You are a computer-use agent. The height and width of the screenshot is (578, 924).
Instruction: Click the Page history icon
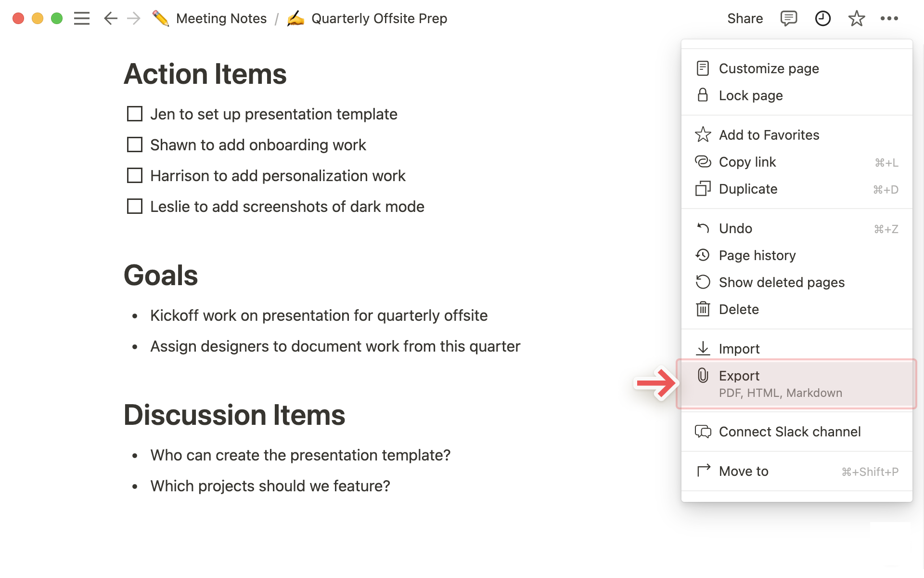[x=703, y=255]
